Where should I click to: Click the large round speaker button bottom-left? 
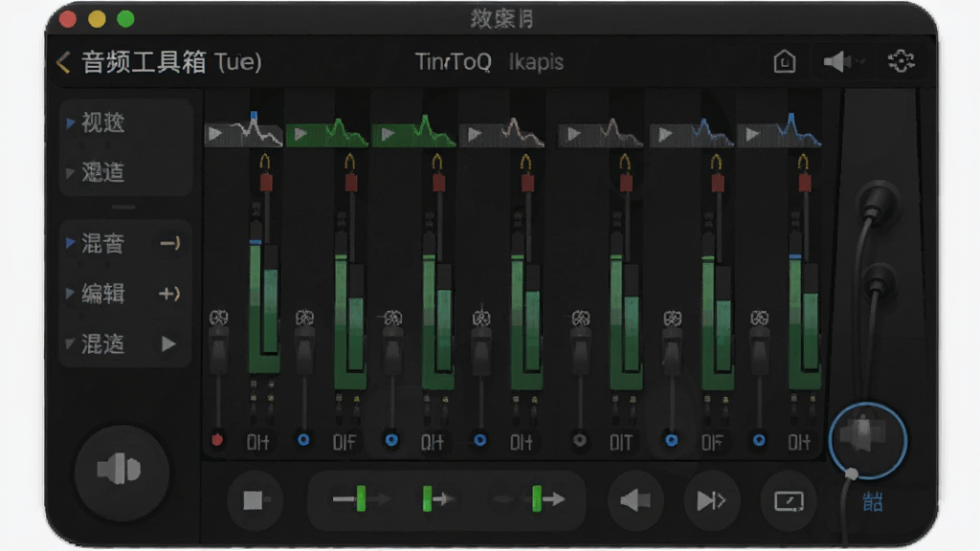(122, 472)
